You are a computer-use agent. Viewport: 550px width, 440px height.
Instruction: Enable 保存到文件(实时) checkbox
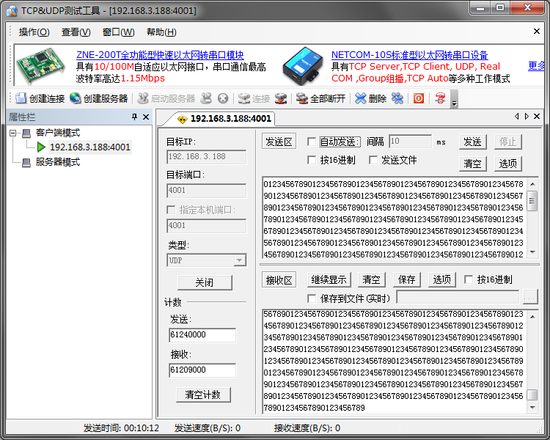pyautogui.click(x=311, y=298)
